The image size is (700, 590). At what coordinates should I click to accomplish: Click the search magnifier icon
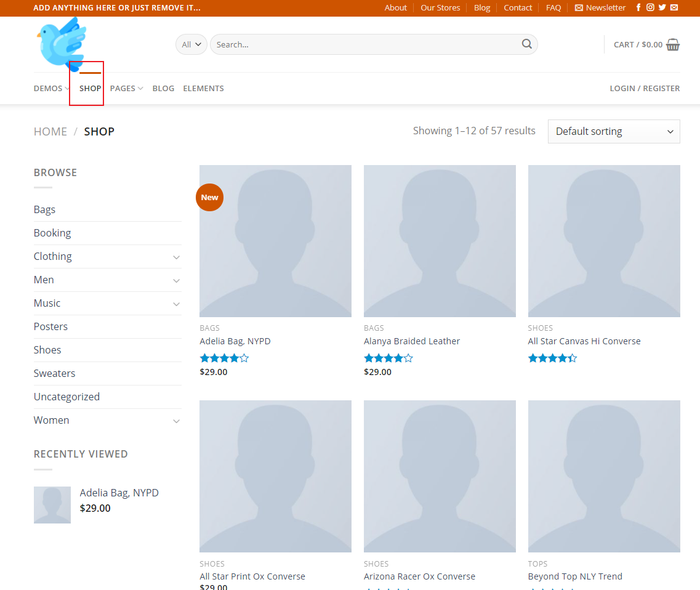526,44
